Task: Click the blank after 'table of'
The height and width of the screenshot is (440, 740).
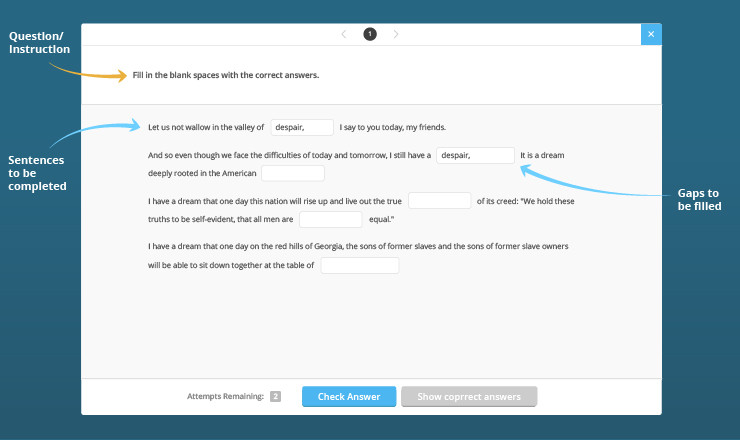Action: (x=360, y=265)
